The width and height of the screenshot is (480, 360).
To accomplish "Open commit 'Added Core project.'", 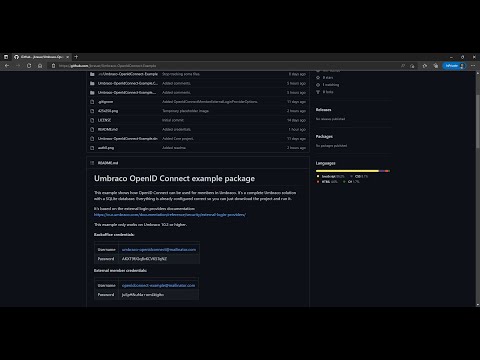I will tap(178, 138).
